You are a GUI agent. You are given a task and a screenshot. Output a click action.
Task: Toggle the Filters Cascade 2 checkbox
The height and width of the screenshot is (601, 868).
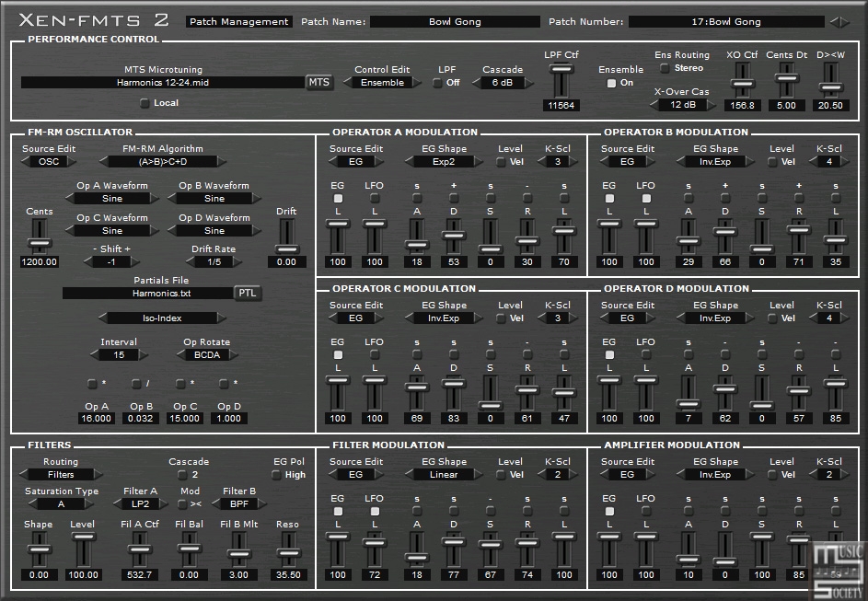point(182,475)
